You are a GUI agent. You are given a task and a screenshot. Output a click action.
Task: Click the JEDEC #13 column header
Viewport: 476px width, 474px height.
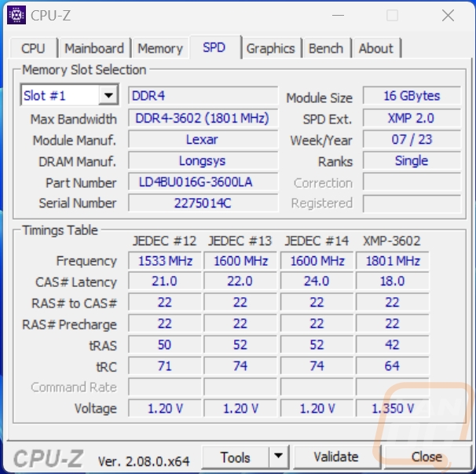(240, 241)
